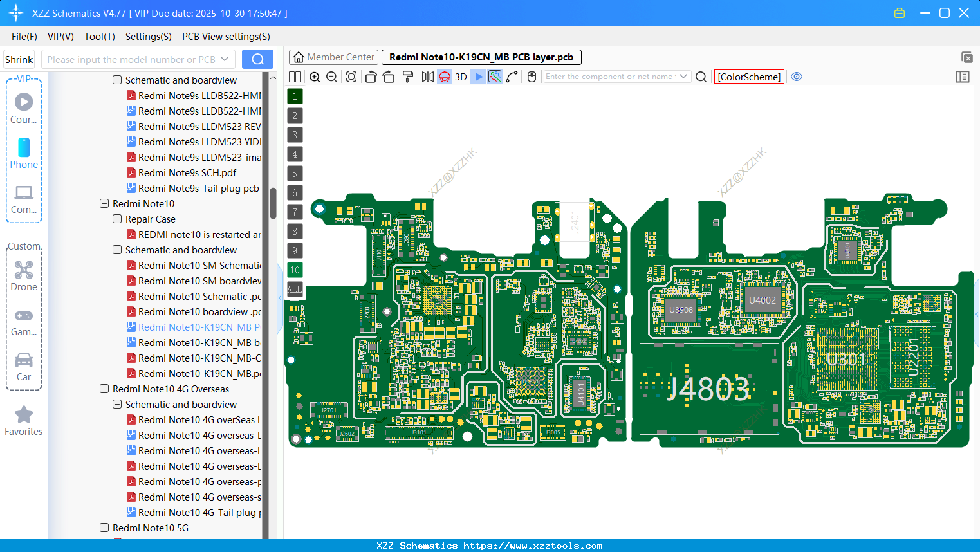Image resolution: width=980 pixels, height=552 pixels.
Task: Select the rotate left tool
Action: (x=371, y=77)
